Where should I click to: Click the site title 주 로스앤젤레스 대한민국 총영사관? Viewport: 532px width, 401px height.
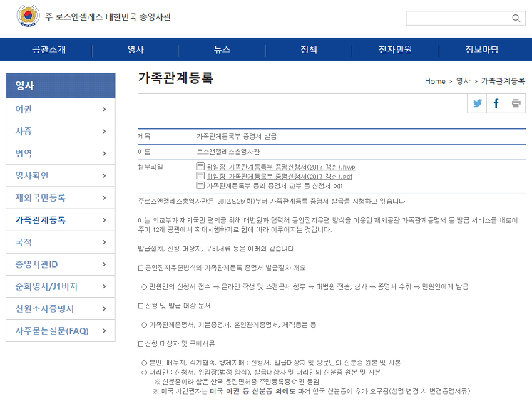(x=108, y=17)
